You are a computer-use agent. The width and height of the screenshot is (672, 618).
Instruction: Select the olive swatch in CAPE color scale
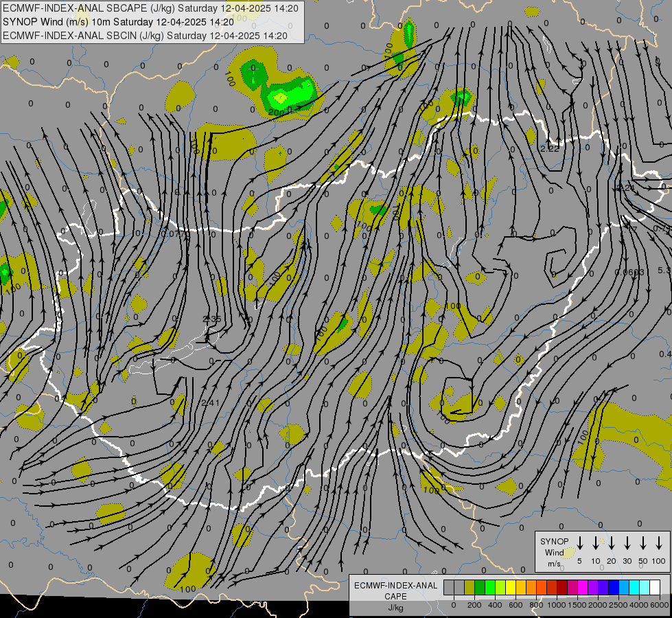(x=470, y=587)
